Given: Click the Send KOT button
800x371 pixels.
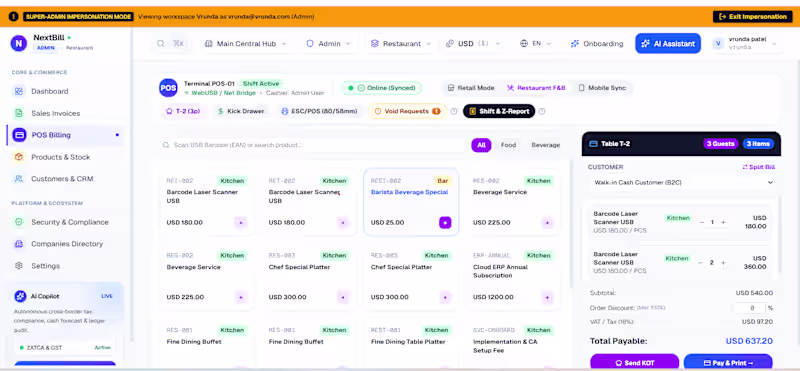Looking at the screenshot, I should [634, 363].
